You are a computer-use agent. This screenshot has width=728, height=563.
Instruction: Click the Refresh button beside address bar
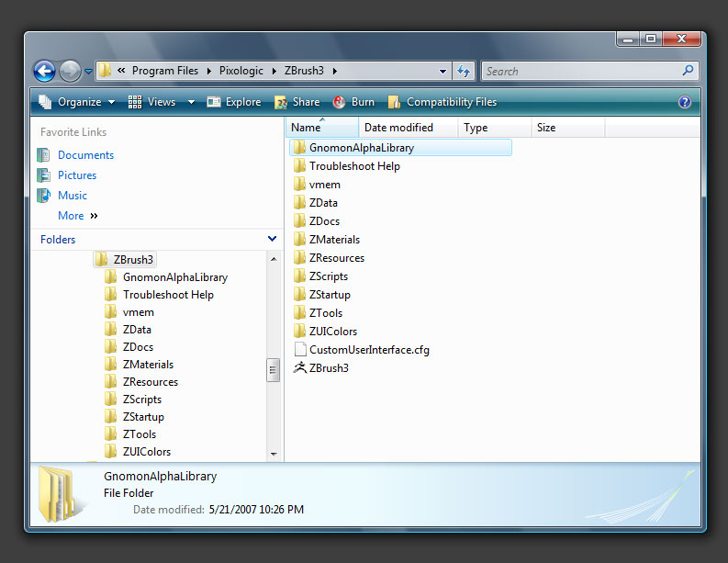point(465,71)
